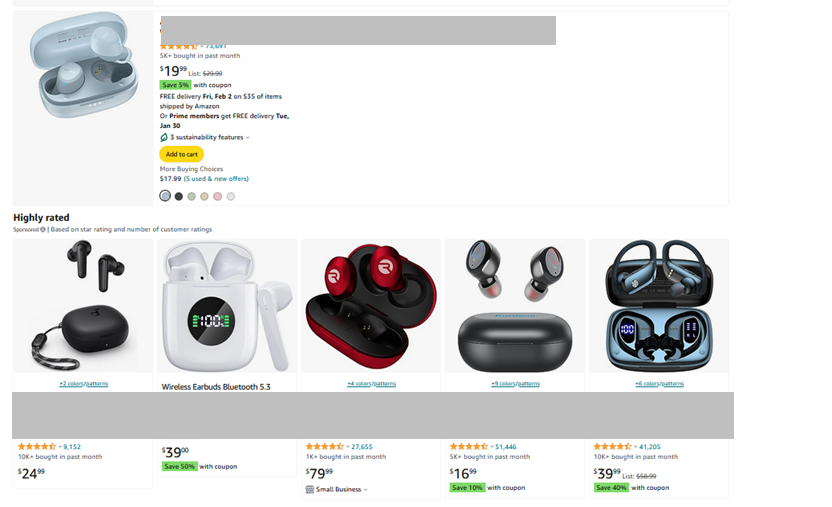The image size is (832, 507).
Task: Open the 5 used & new offers link
Action: click(x=216, y=179)
